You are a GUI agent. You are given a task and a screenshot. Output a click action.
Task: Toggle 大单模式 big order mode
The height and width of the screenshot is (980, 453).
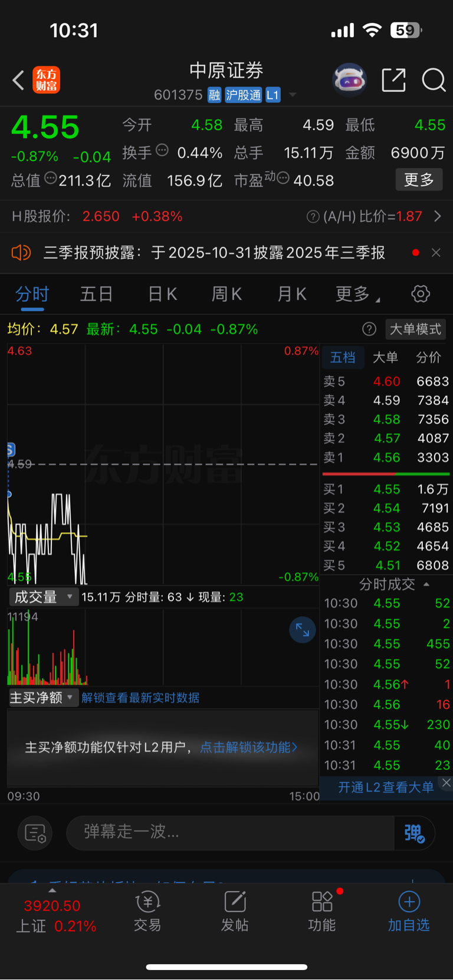(415, 329)
